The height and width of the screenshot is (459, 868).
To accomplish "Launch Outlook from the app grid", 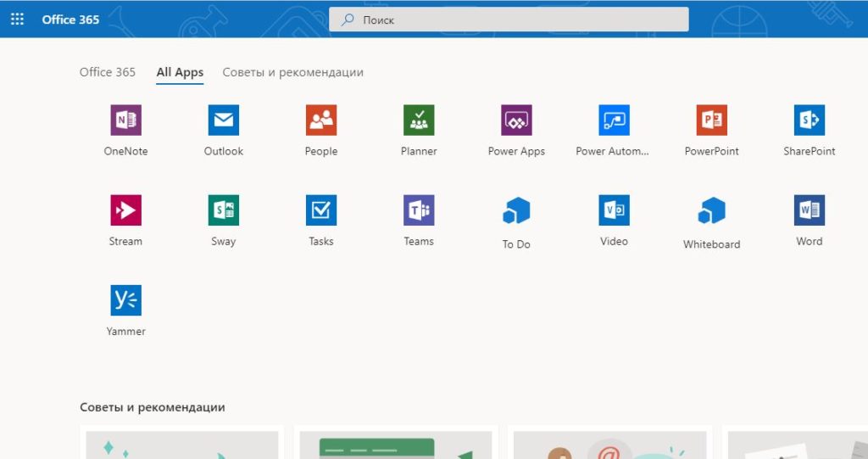I will coord(224,120).
